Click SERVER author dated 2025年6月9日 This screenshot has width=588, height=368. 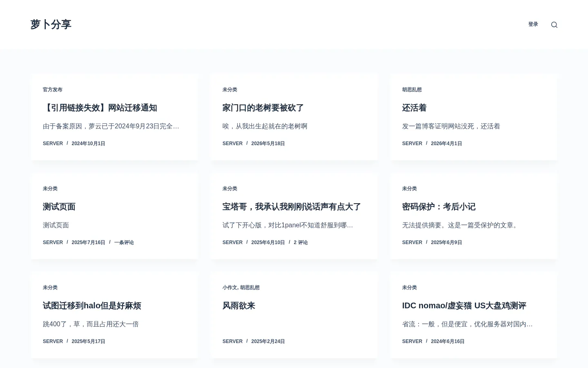412,242
